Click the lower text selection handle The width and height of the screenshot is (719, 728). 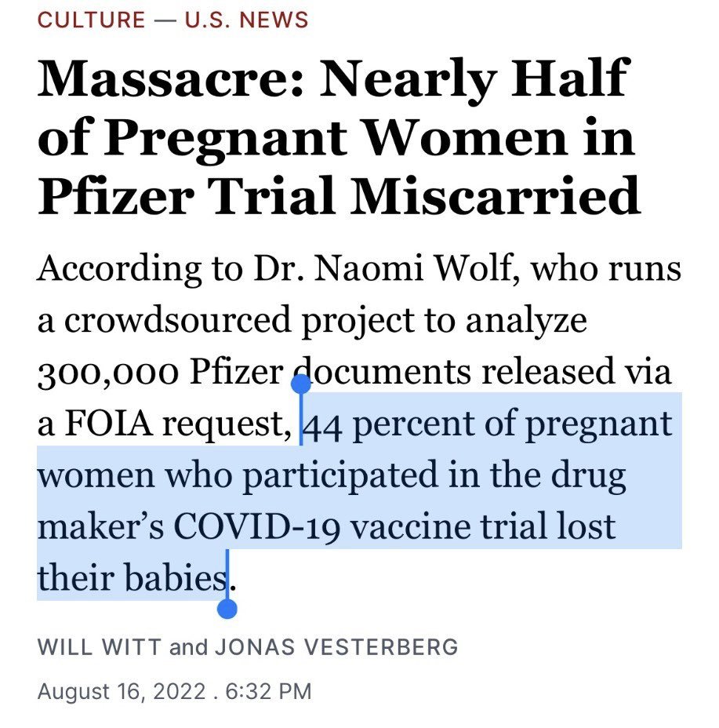pos(227,608)
